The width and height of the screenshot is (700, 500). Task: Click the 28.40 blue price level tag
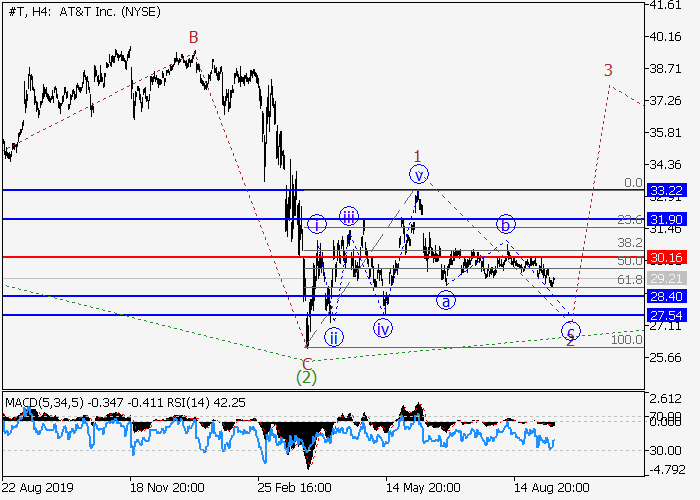pos(667,296)
